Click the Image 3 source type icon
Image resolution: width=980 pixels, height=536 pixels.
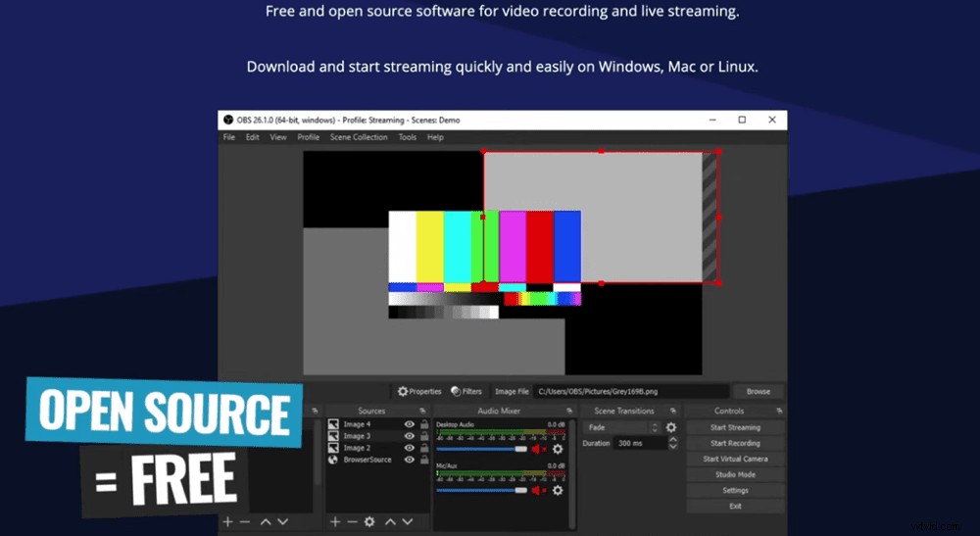click(x=333, y=436)
